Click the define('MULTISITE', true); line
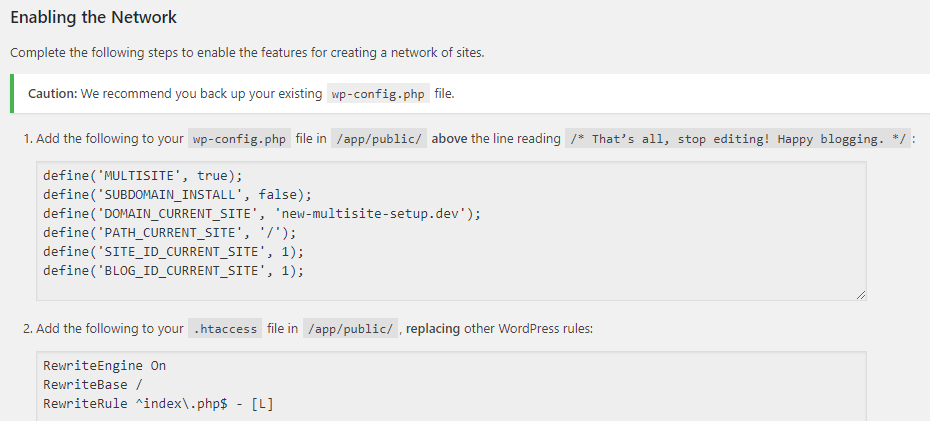This screenshot has width=930, height=421. click(143, 176)
